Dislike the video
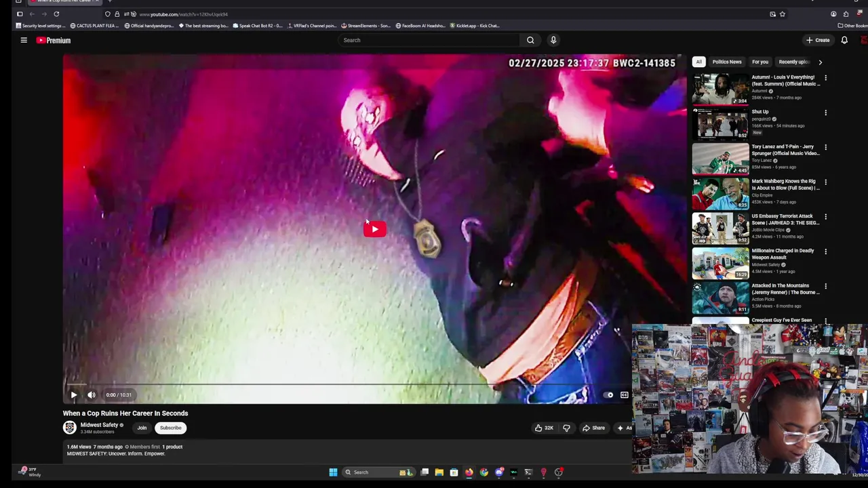Screen dimensions: 868x488 click(x=566, y=428)
